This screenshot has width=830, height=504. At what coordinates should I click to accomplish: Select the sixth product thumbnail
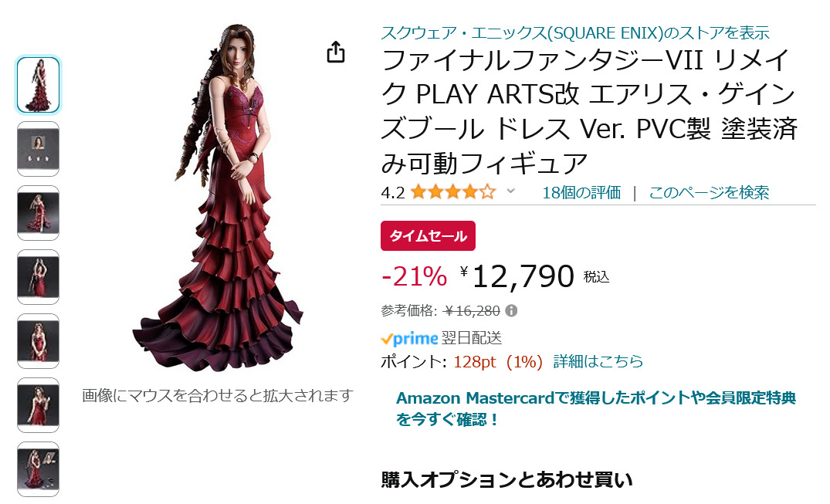pyautogui.click(x=38, y=405)
